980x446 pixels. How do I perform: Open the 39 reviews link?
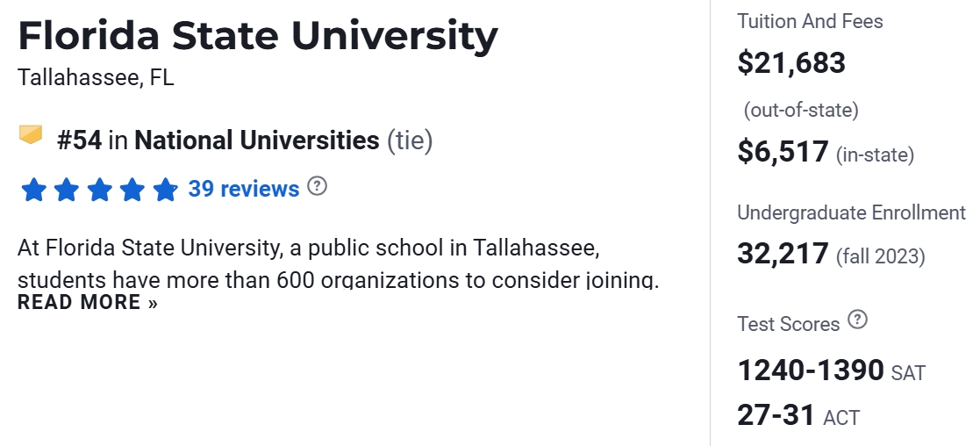pos(243,189)
